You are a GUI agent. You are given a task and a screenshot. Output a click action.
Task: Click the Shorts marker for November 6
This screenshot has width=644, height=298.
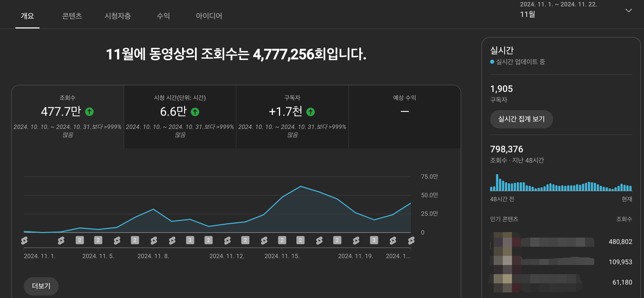click(117, 240)
